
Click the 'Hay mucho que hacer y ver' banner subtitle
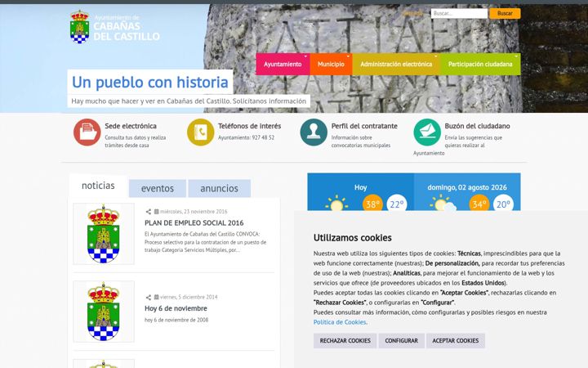[x=189, y=101]
